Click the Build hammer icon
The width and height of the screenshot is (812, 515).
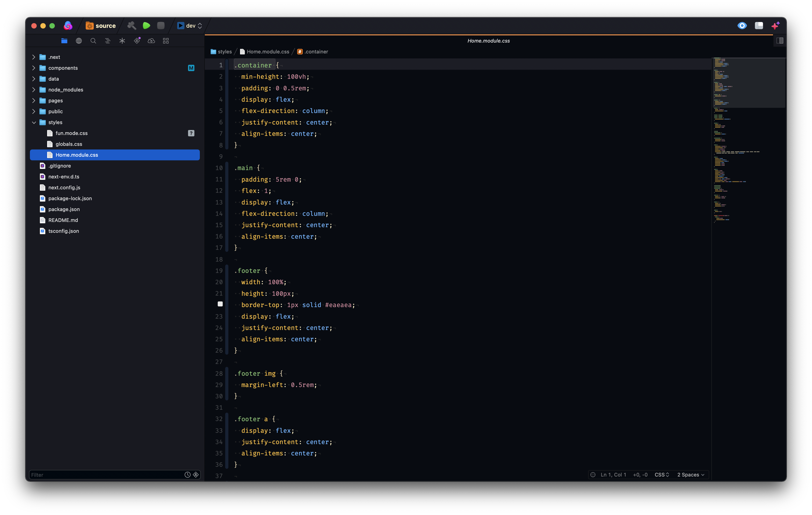tap(131, 26)
